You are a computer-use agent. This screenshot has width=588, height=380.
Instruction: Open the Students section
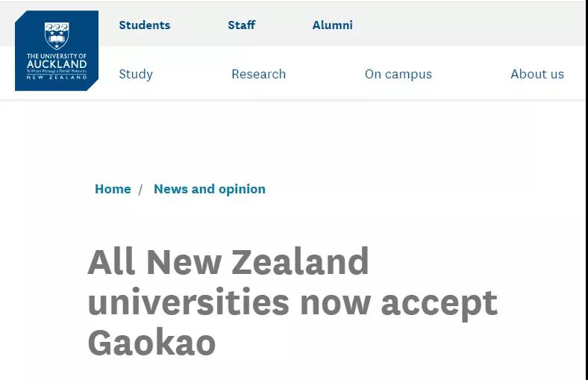(144, 25)
